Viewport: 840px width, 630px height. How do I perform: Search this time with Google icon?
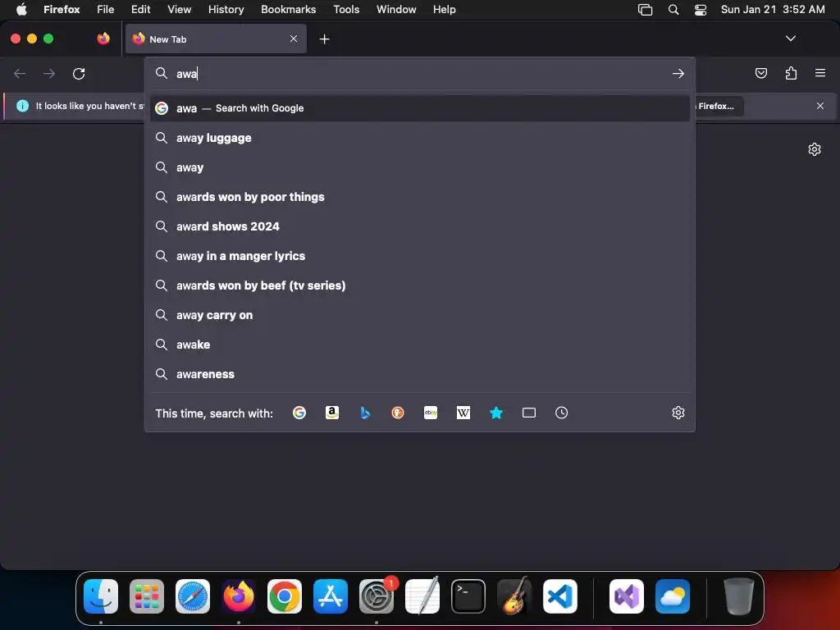(299, 413)
